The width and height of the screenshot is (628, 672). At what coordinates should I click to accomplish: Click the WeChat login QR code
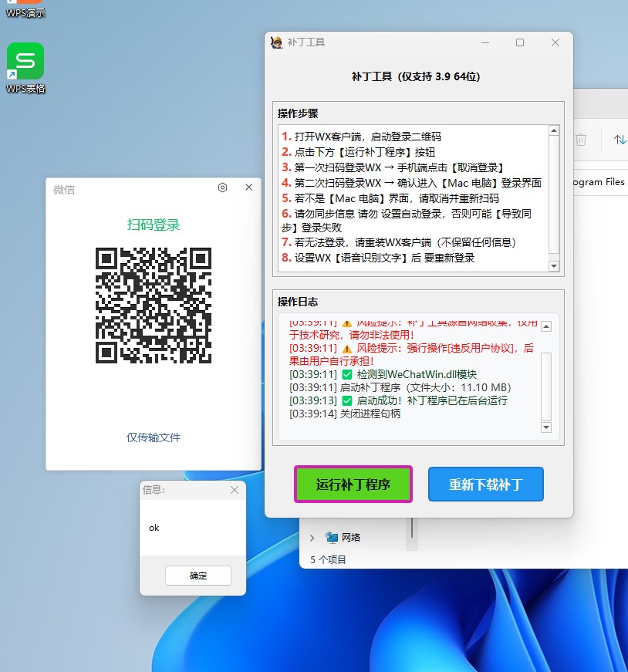154,306
